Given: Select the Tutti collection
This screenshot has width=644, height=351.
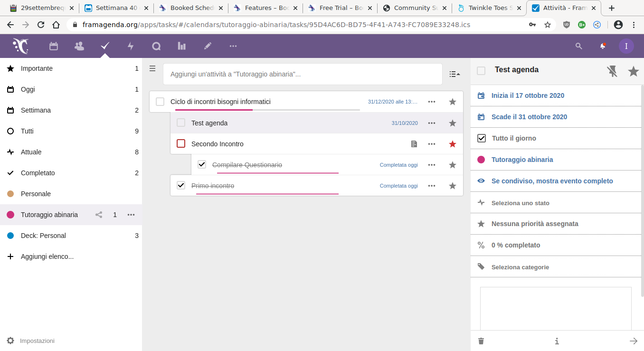Looking at the screenshot, I should (x=71, y=131).
